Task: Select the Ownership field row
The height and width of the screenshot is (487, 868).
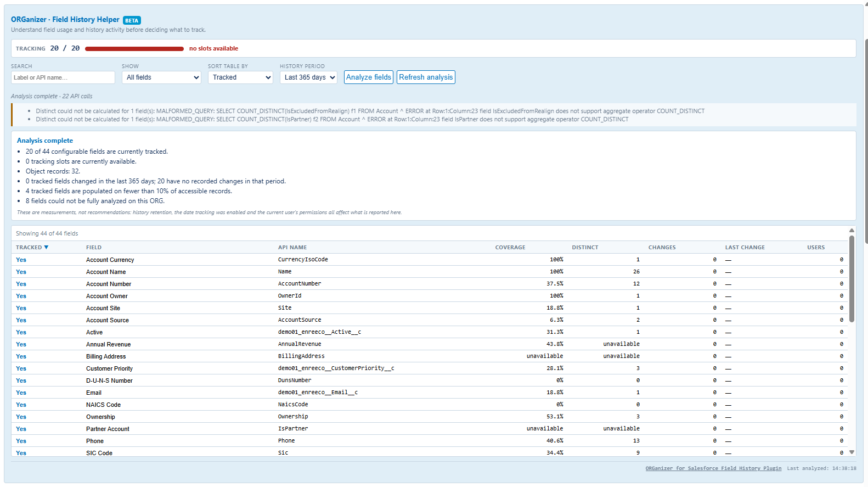Action: (x=429, y=417)
